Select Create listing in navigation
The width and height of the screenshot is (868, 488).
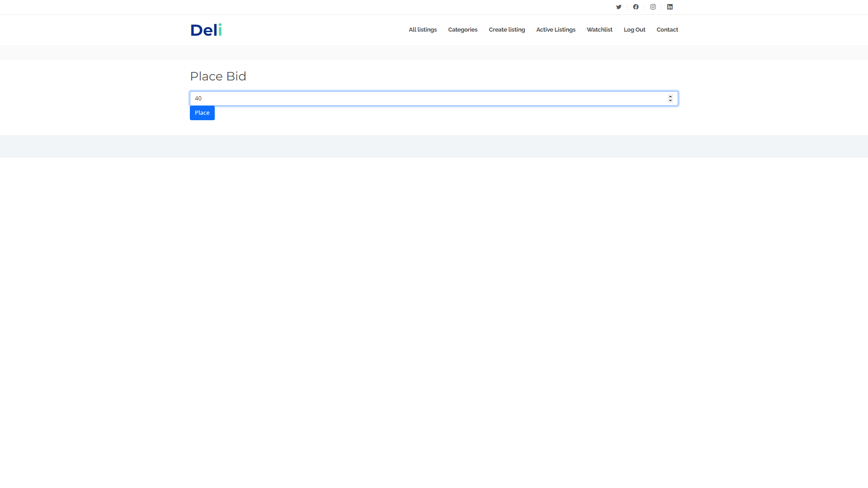(507, 30)
